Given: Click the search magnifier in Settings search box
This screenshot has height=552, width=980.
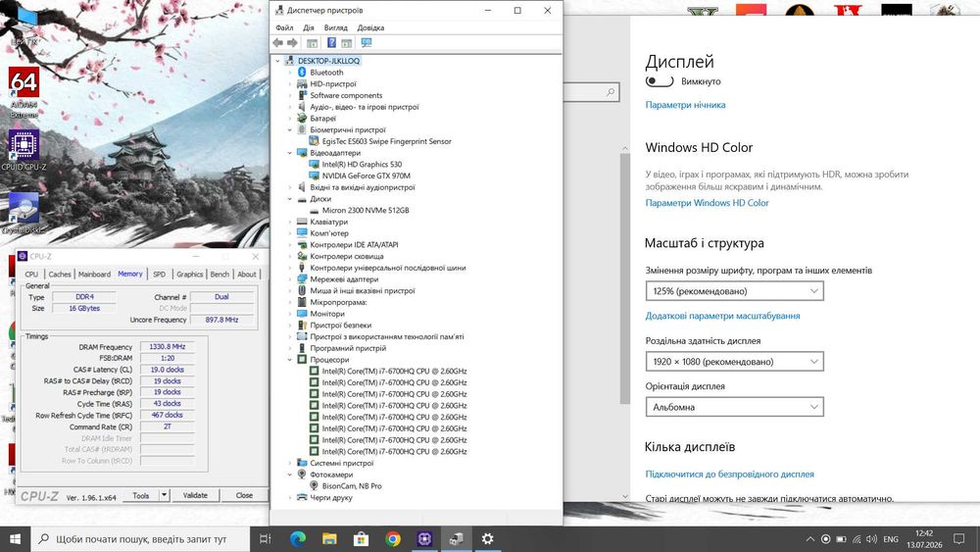Looking at the screenshot, I should (x=611, y=92).
